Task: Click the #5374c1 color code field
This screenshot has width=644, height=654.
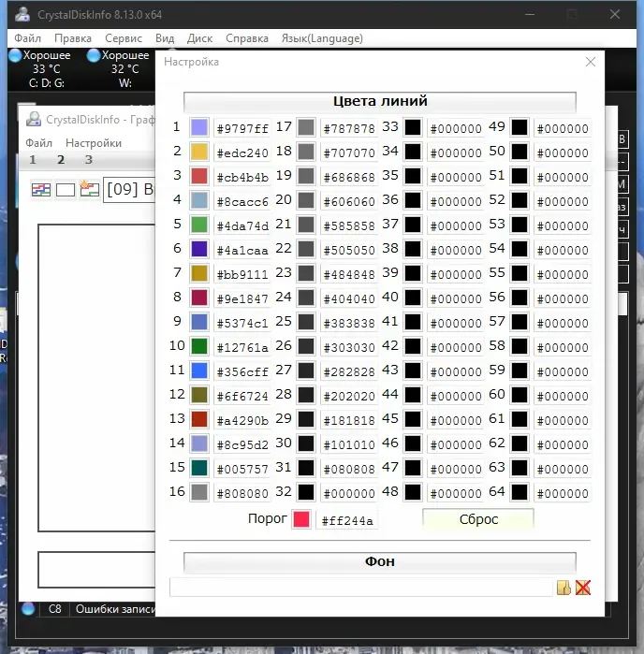Action: click(x=242, y=323)
